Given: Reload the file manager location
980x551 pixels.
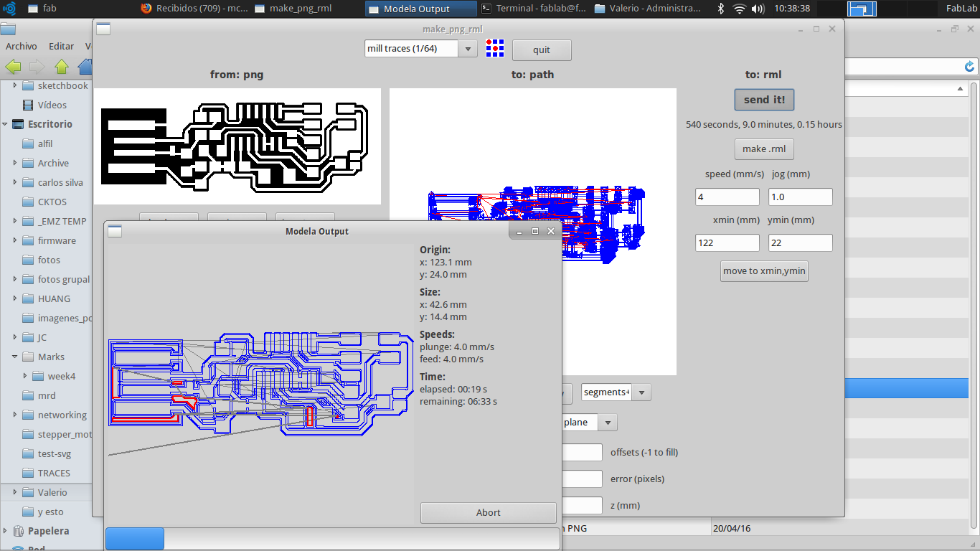Looking at the screenshot, I should 970,67.
